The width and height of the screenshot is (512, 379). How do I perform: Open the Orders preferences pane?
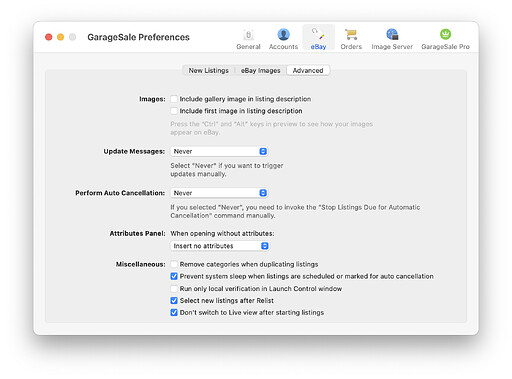(351, 39)
